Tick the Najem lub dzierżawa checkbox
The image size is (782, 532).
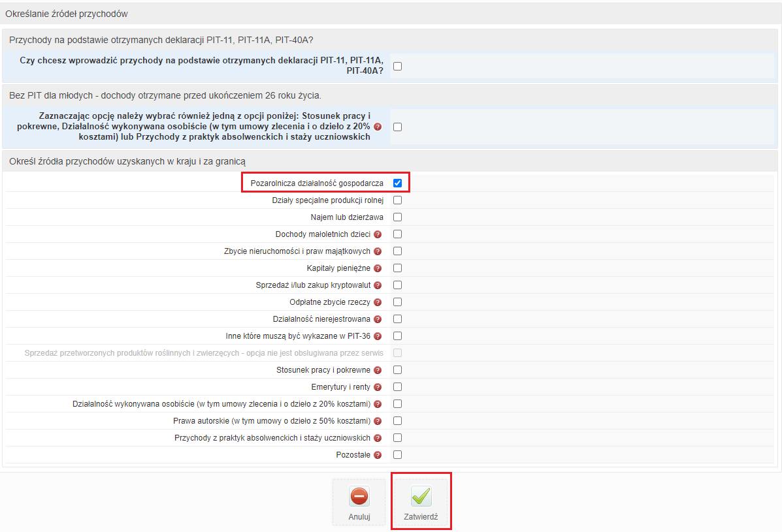(397, 217)
